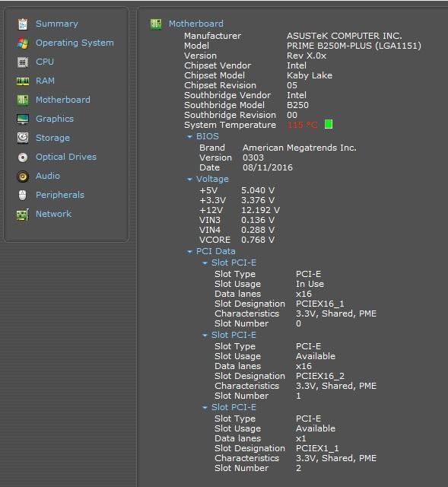Click the Summary clipboard icon
448x487 pixels.
click(23, 24)
